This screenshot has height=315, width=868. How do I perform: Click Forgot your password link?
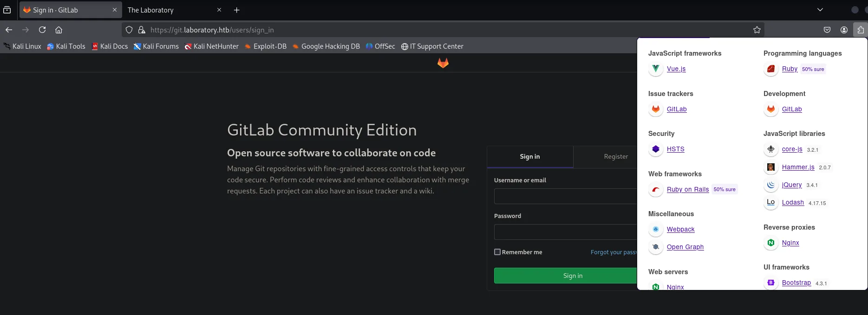[x=614, y=252]
